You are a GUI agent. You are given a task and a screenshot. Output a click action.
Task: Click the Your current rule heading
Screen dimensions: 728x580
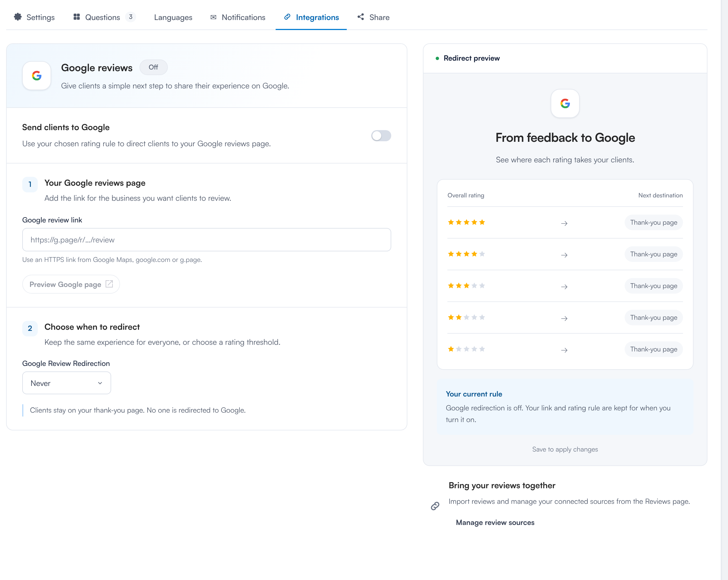click(x=474, y=394)
